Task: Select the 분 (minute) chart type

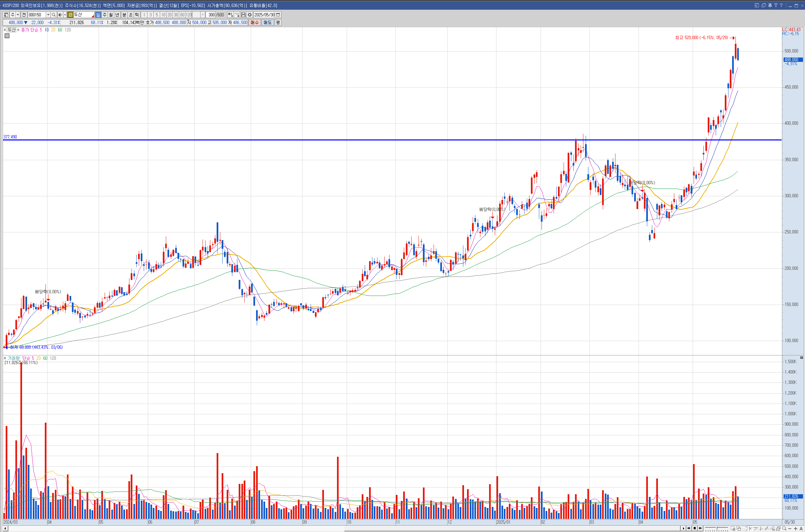Action: coord(124,15)
